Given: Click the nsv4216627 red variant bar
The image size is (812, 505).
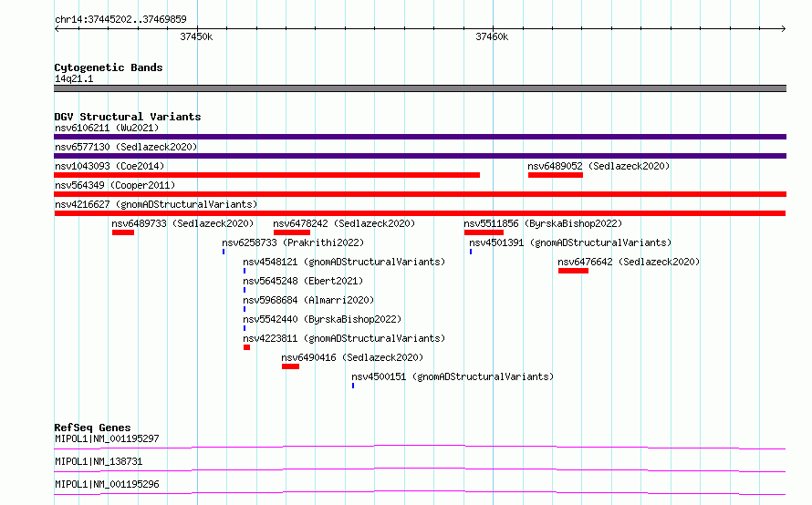Looking at the screenshot, I should tap(420, 213).
